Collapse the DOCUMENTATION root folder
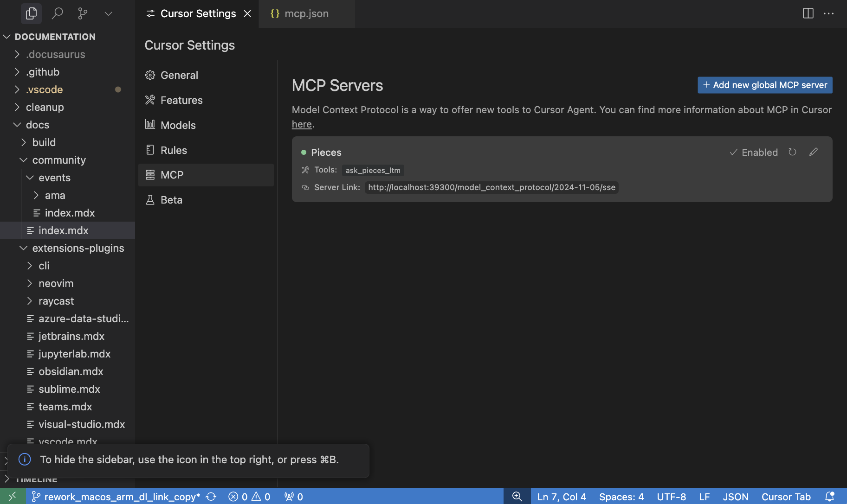This screenshot has height=504, width=847. 67,37
